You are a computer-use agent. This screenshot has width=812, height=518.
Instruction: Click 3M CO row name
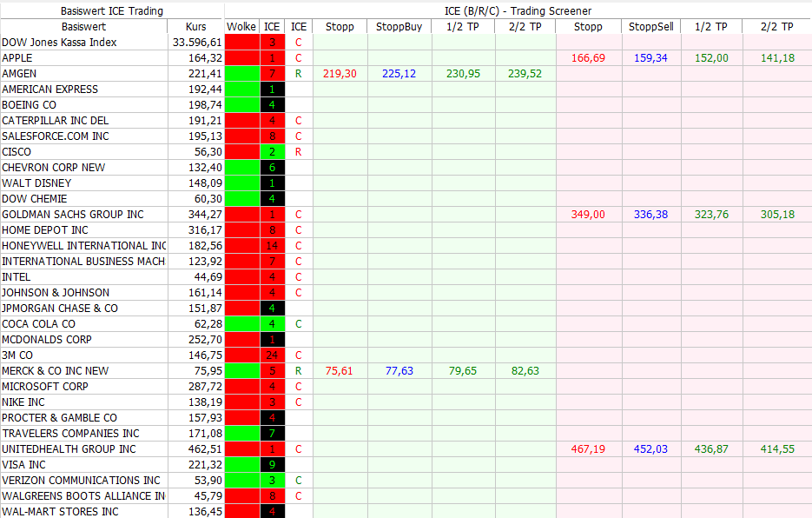(x=17, y=355)
